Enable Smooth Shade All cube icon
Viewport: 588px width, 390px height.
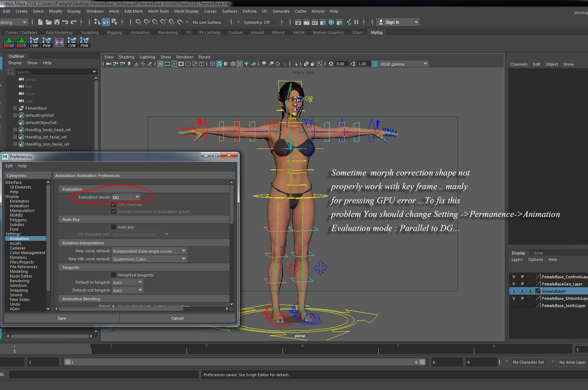point(219,64)
